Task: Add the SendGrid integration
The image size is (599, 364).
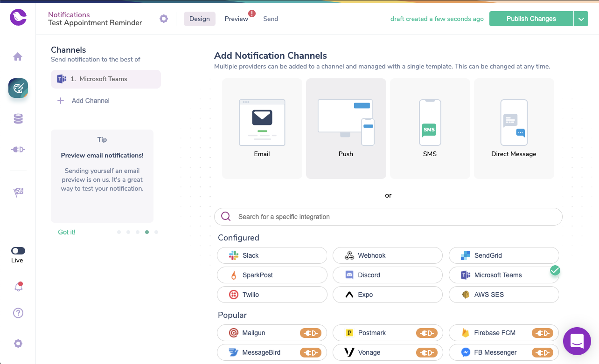Action: [x=504, y=255]
